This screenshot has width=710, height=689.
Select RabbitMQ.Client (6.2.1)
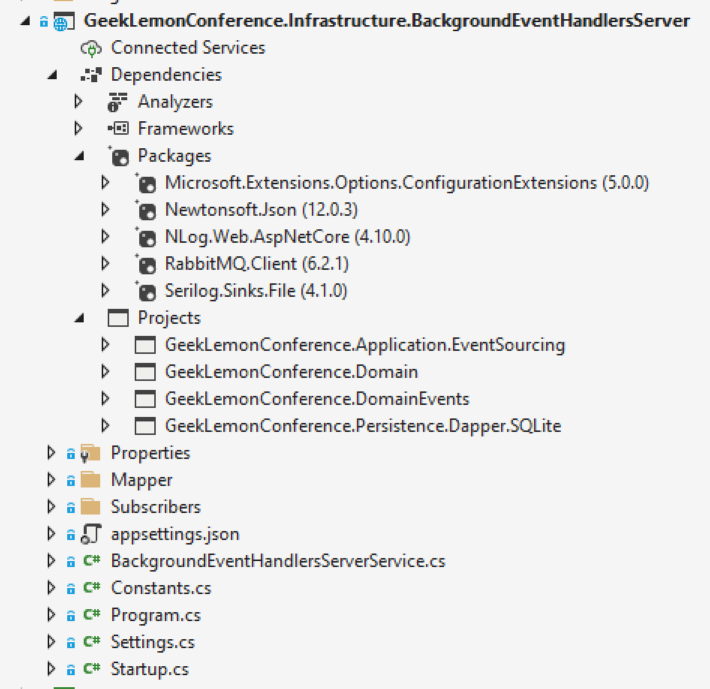pos(257,264)
